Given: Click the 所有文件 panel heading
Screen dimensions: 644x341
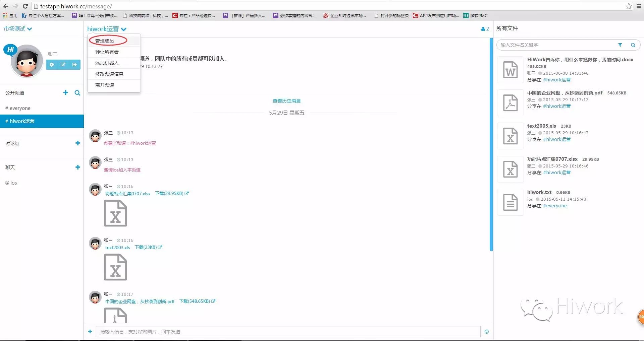Looking at the screenshot, I should [x=507, y=28].
